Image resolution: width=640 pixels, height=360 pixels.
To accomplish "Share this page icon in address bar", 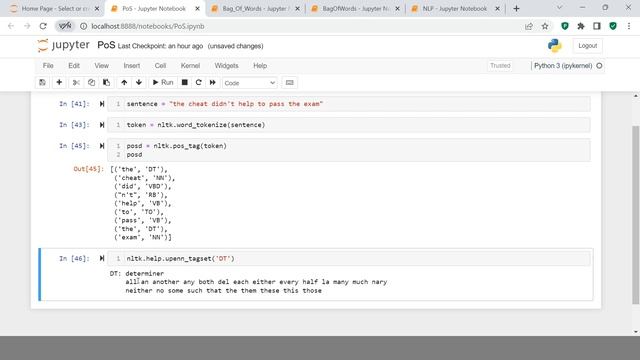I will pos(529,26).
